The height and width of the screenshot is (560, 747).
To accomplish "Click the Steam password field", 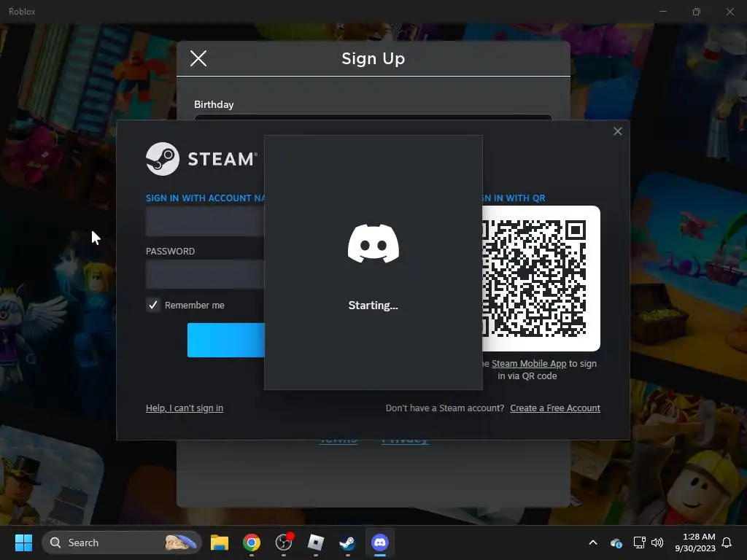I will 205,274.
